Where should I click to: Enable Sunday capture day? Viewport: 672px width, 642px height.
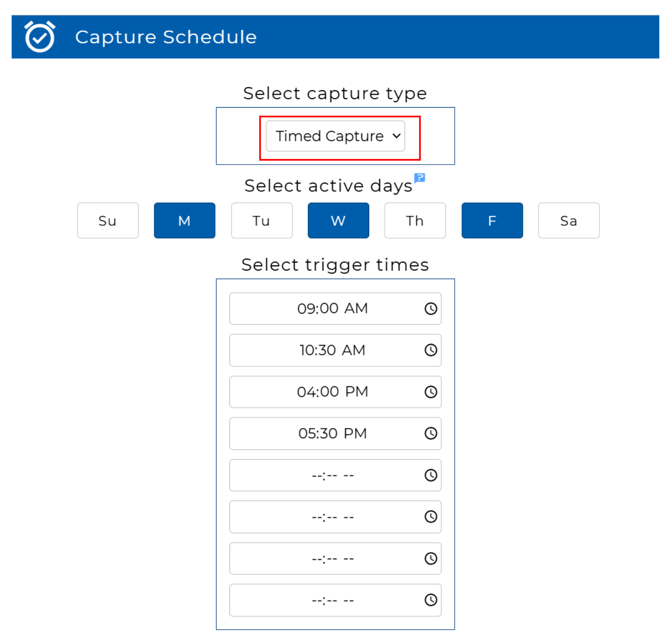point(108,221)
